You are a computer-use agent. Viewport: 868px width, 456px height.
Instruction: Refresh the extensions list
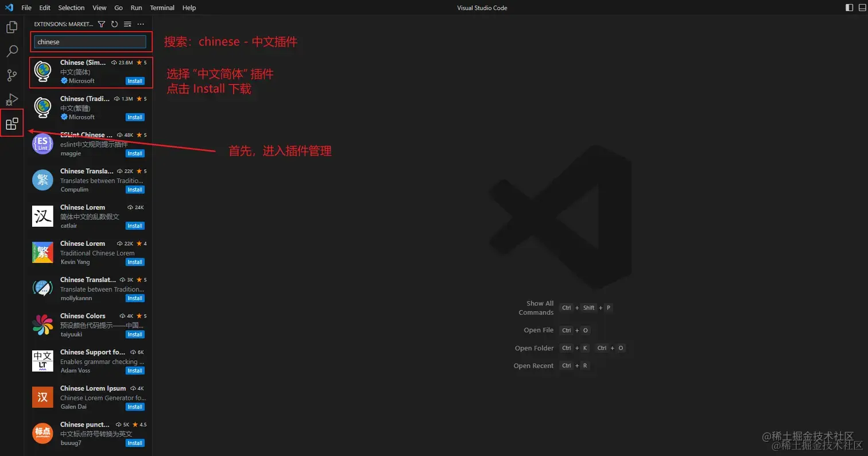114,24
